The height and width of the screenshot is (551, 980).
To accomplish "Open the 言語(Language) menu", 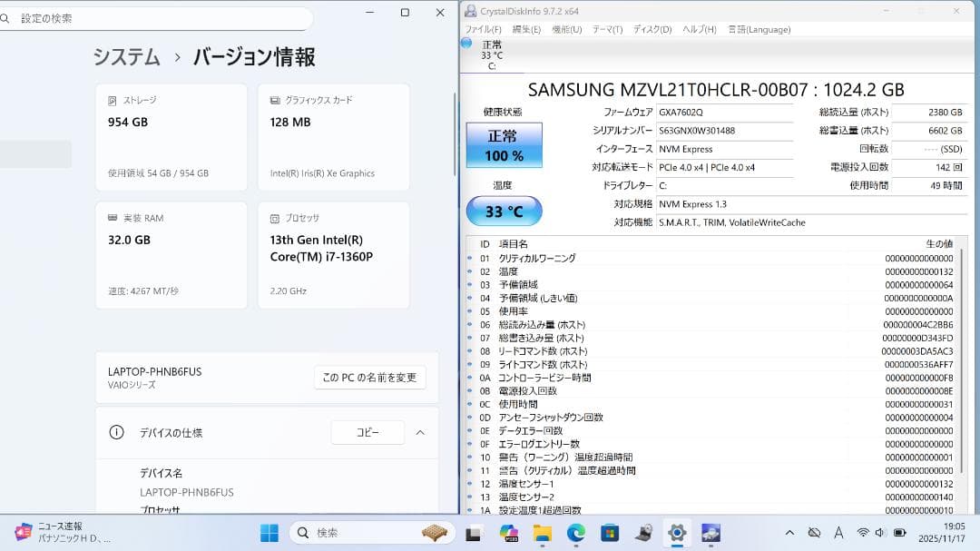I will tap(759, 28).
